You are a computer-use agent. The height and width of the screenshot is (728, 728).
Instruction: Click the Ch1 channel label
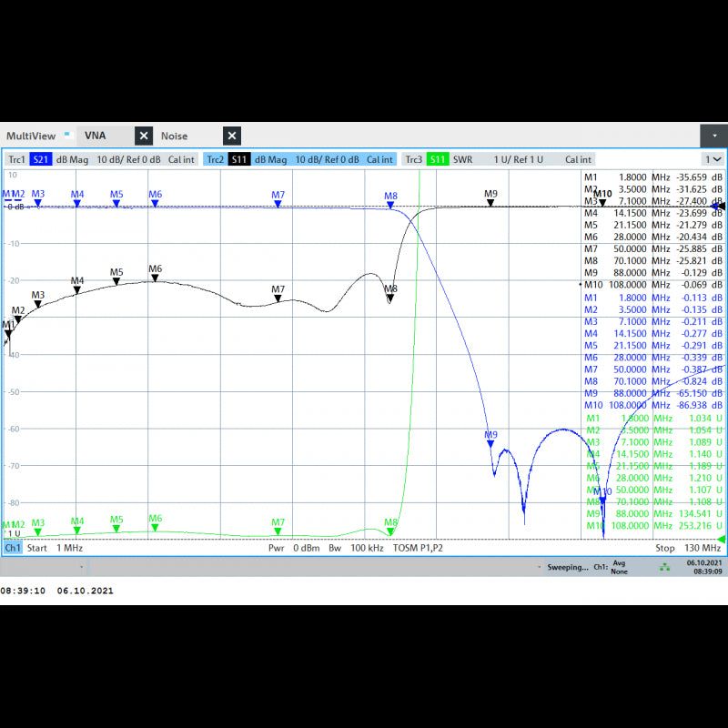pos(13,549)
